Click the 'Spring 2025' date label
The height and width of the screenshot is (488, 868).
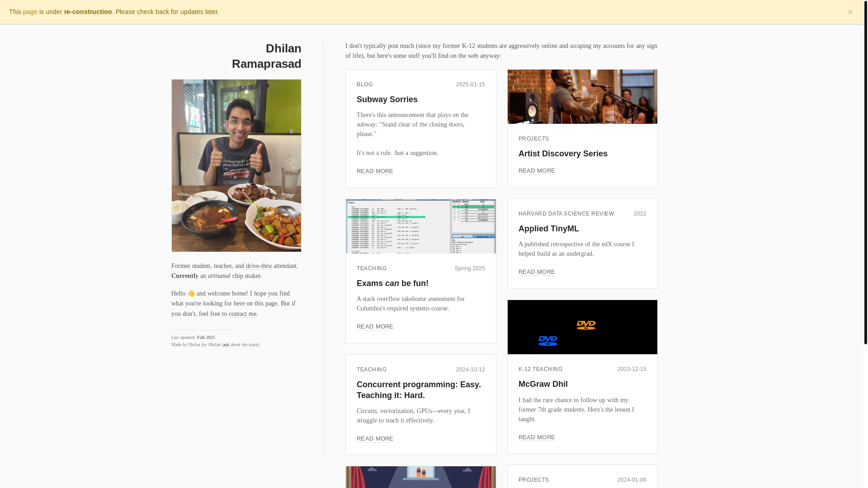point(470,268)
